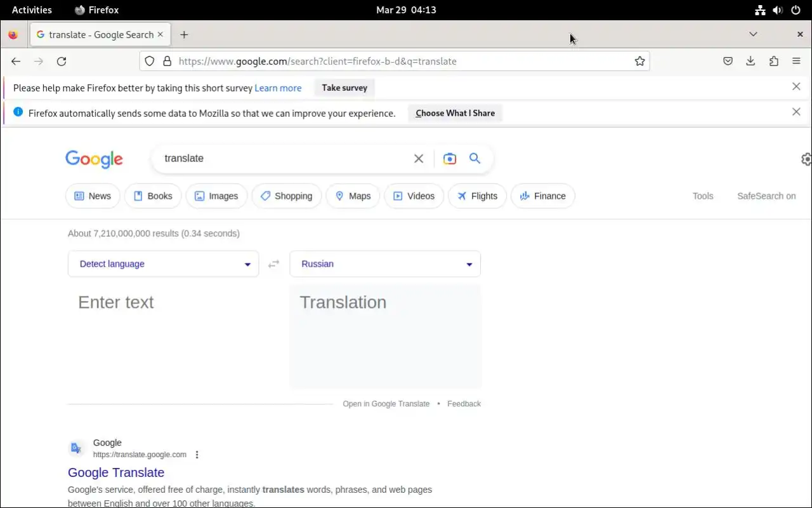Click the network status icon
812x508 pixels.
tap(760, 10)
